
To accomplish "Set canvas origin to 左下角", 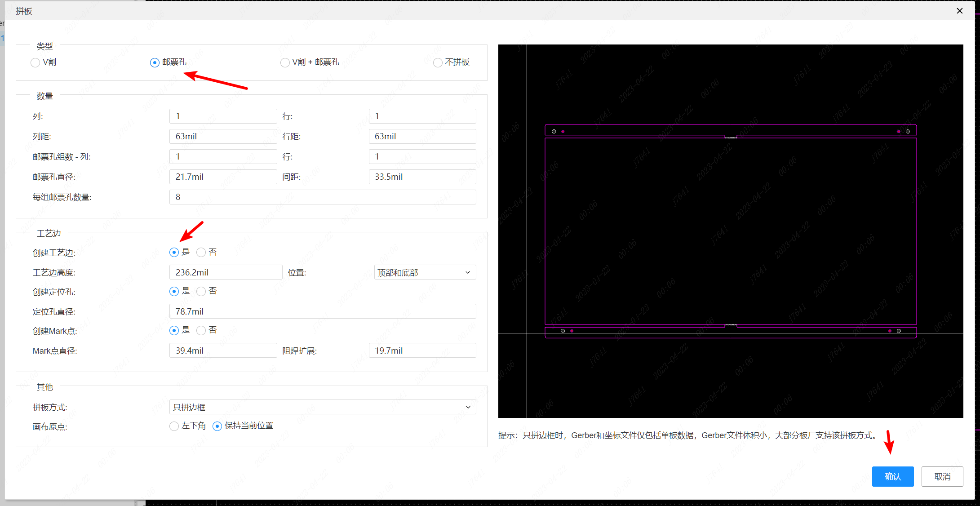I will [174, 426].
